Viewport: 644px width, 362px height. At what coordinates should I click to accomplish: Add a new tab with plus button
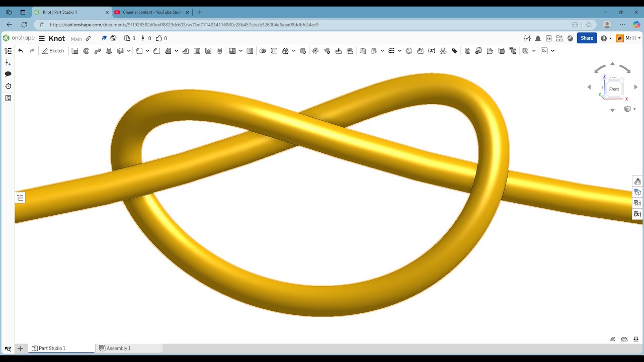pyautogui.click(x=20, y=348)
